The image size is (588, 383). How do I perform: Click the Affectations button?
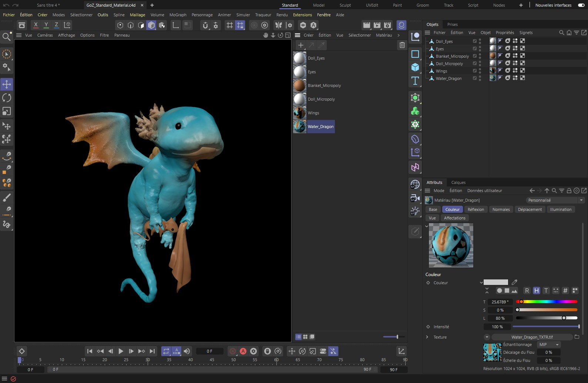pyautogui.click(x=454, y=218)
